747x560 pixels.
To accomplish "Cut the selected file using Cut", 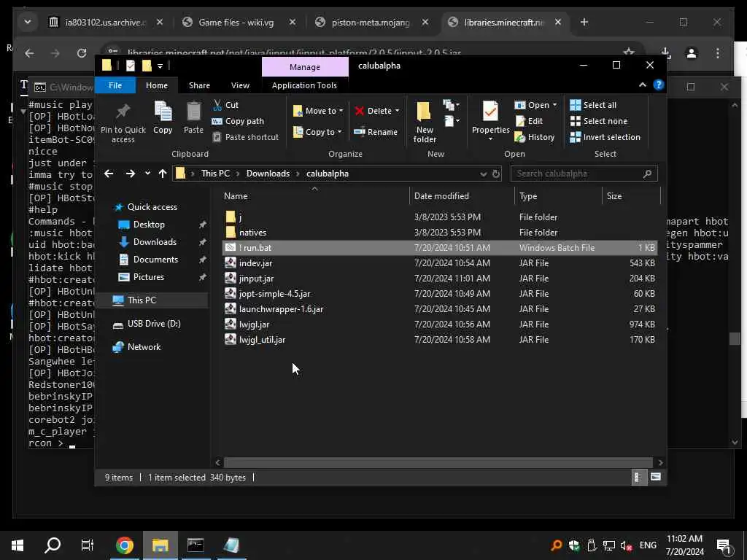I will [x=226, y=105].
